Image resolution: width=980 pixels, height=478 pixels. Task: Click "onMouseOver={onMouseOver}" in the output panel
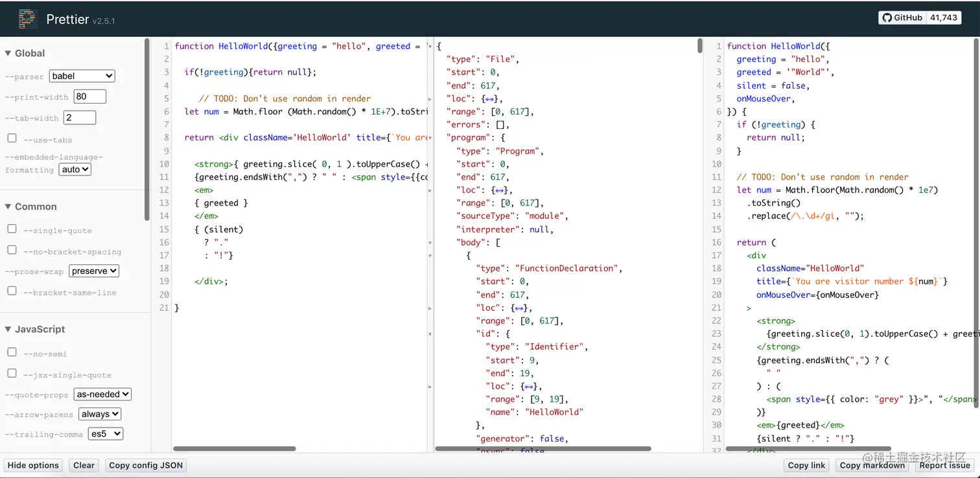click(x=817, y=295)
